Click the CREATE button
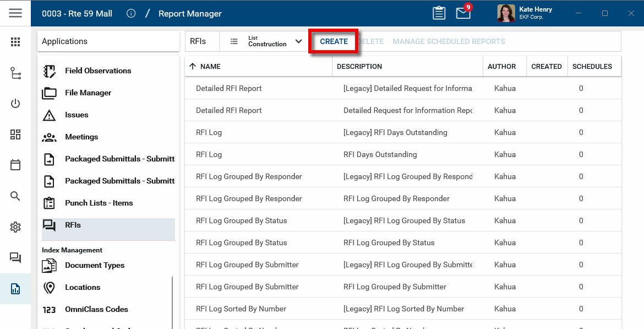This screenshot has width=644, height=329. (x=334, y=41)
